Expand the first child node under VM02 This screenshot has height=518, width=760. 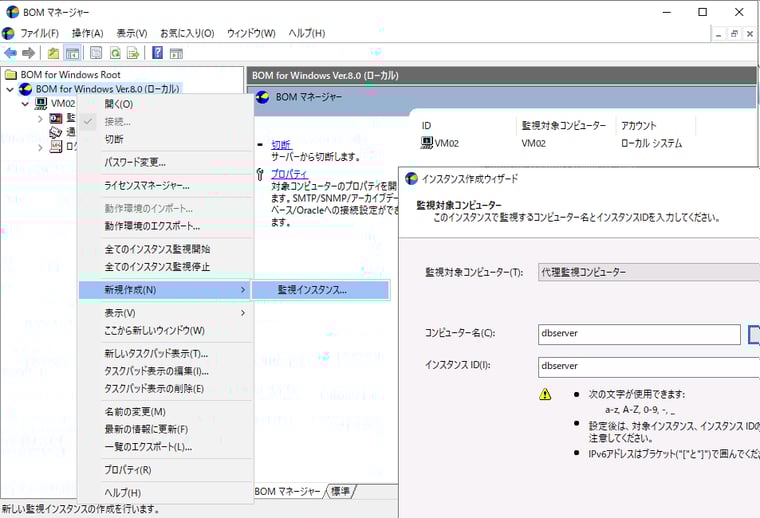tap(41, 118)
